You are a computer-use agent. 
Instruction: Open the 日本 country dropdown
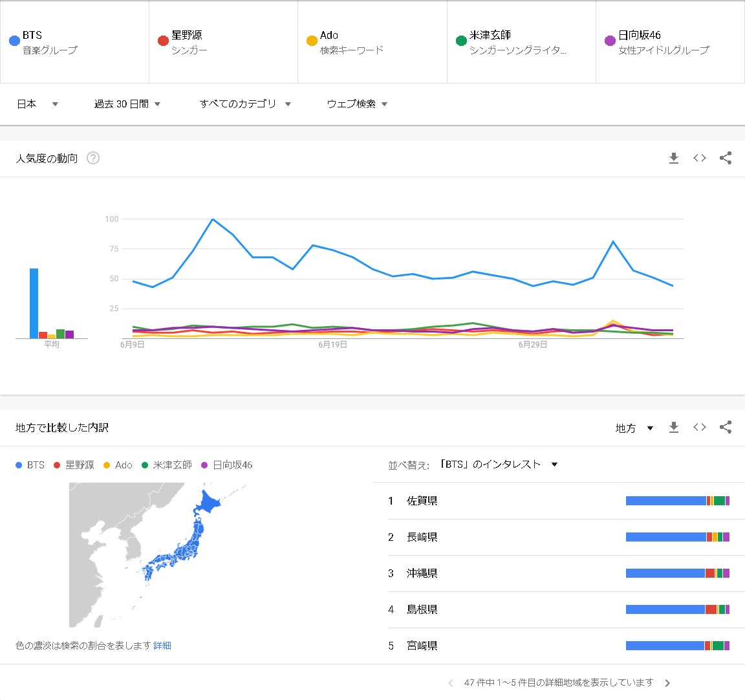click(38, 104)
